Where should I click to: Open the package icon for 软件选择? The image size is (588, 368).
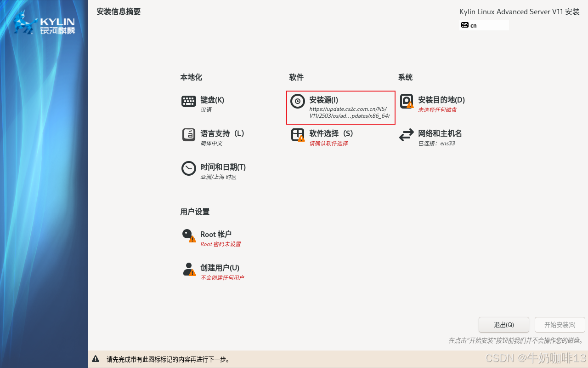(x=298, y=135)
